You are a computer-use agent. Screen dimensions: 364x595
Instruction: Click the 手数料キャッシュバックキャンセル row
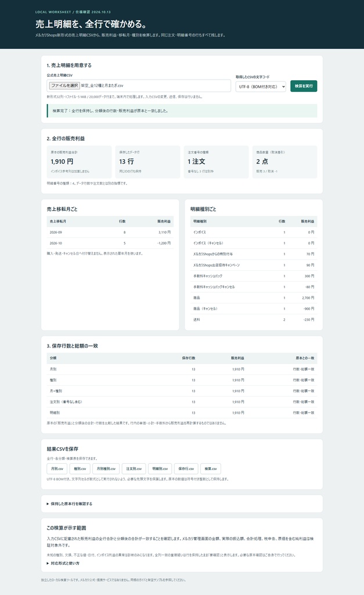(254, 287)
